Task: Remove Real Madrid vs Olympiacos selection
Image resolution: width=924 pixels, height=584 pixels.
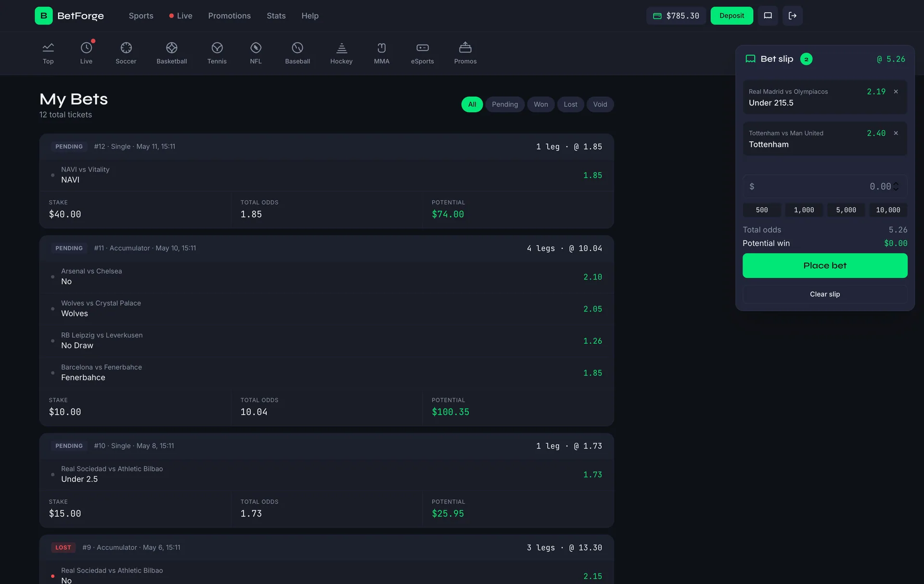Action: pyautogui.click(x=896, y=91)
